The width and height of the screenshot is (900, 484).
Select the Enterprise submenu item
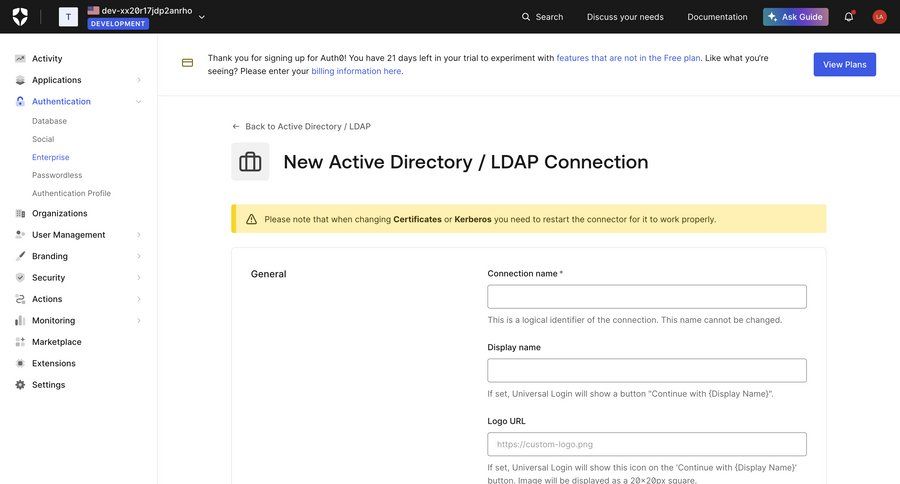[x=51, y=157]
